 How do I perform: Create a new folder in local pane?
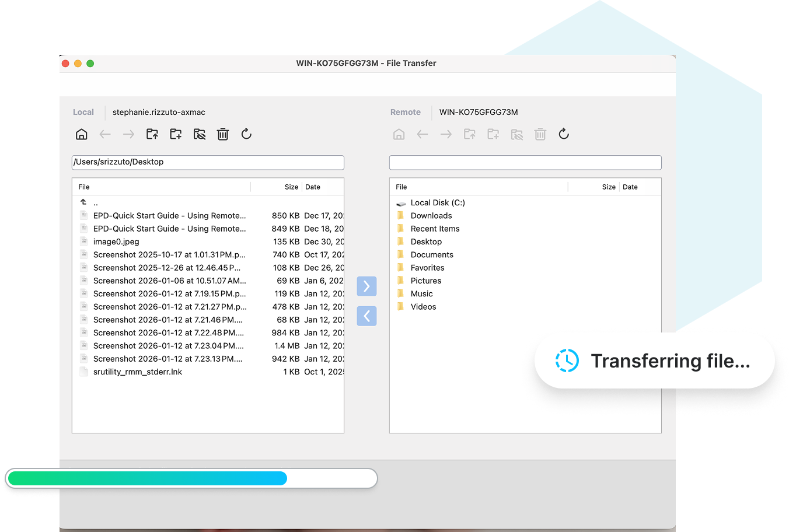(176, 134)
